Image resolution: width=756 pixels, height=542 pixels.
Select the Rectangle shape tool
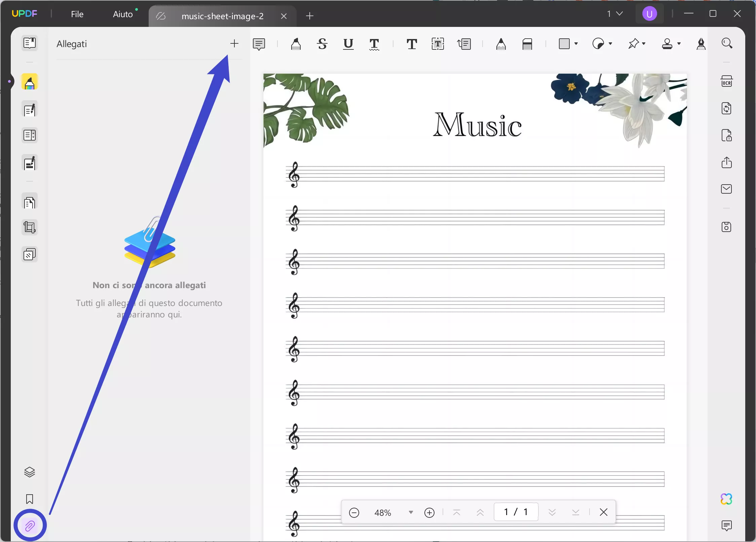[564, 44]
